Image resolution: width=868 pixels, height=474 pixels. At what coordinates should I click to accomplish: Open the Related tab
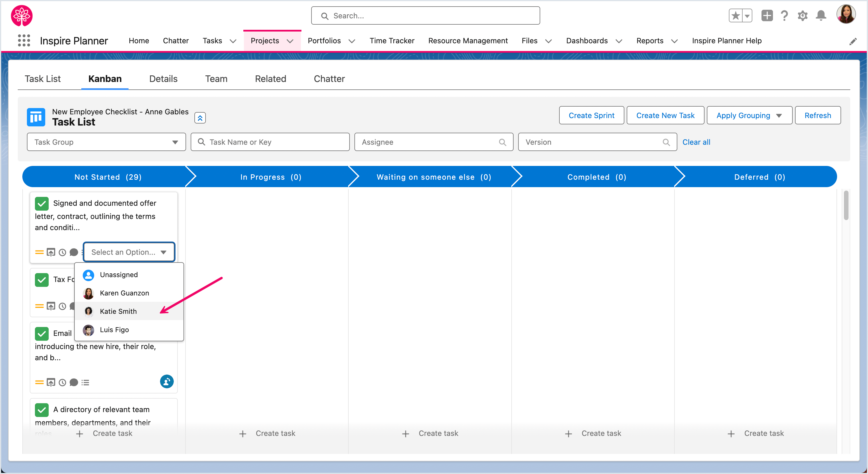tap(271, 79)
